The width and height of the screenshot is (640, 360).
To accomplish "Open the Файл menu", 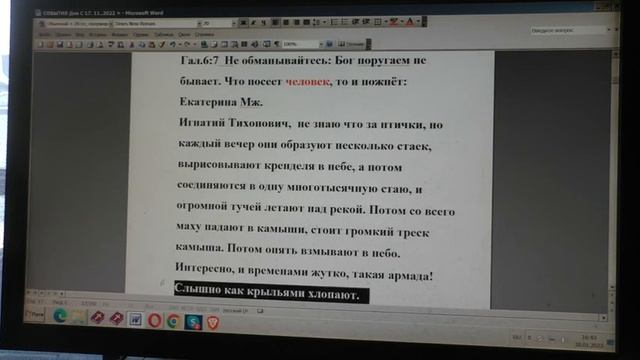I will (44, 35).
